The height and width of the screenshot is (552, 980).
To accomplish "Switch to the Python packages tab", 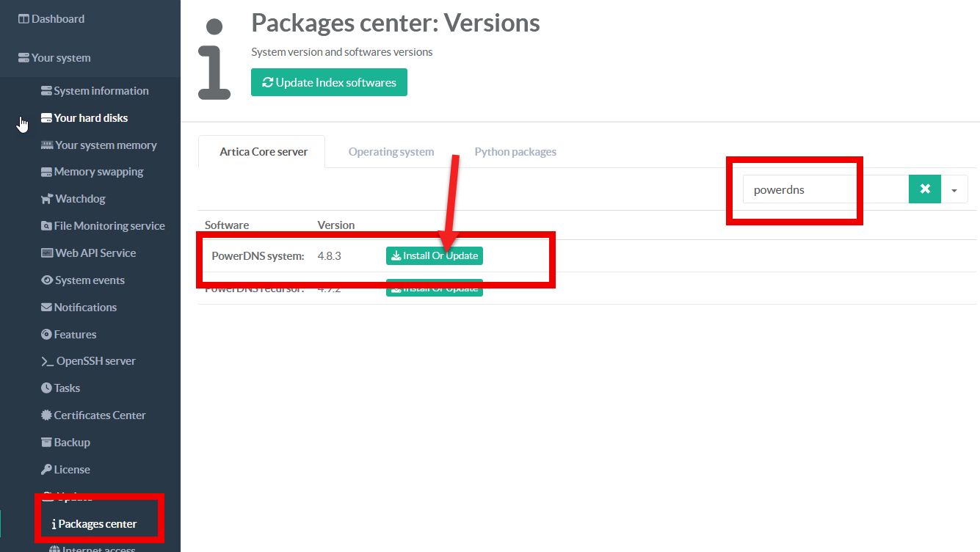I will (515, 152).
